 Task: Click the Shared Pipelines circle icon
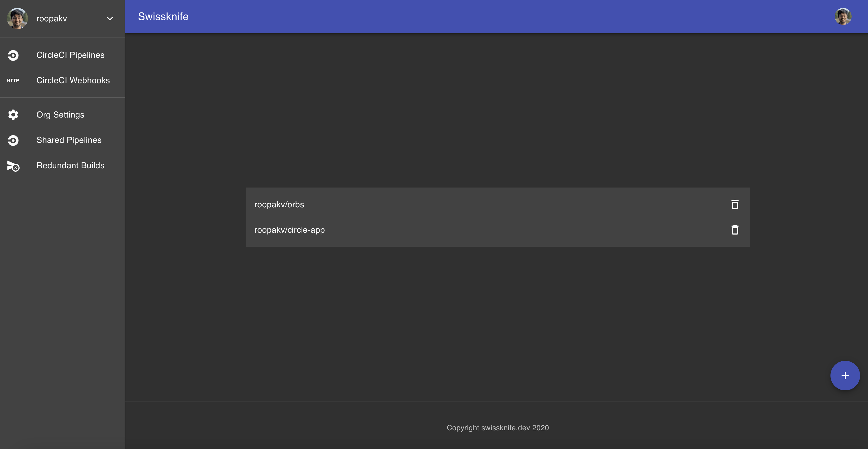(x=13, y=140)
